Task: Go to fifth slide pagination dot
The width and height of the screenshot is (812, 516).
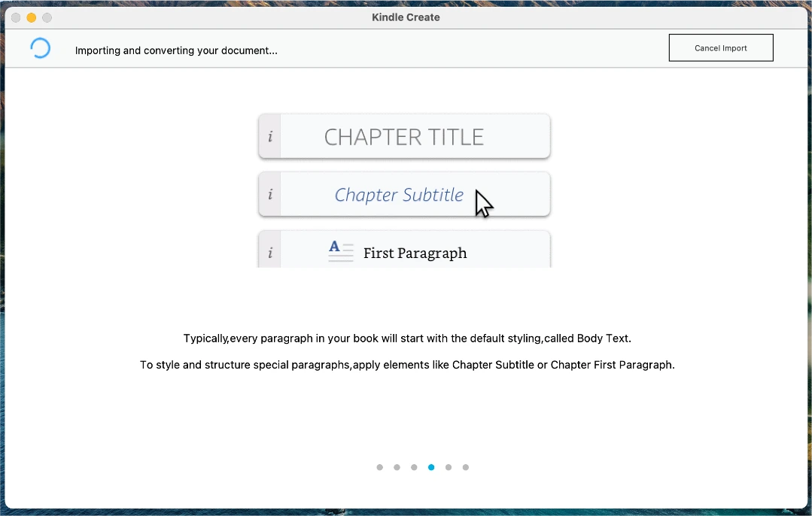Action: 449,467
